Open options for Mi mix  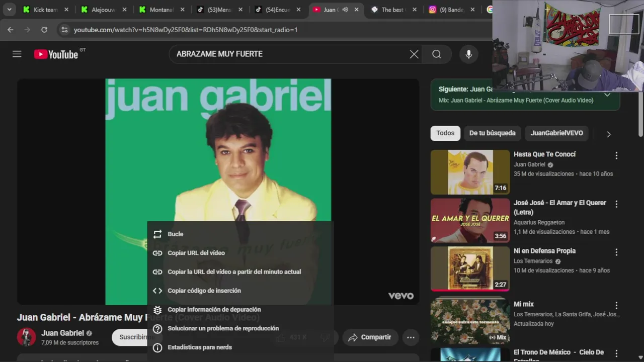click(x=616, y=306)
